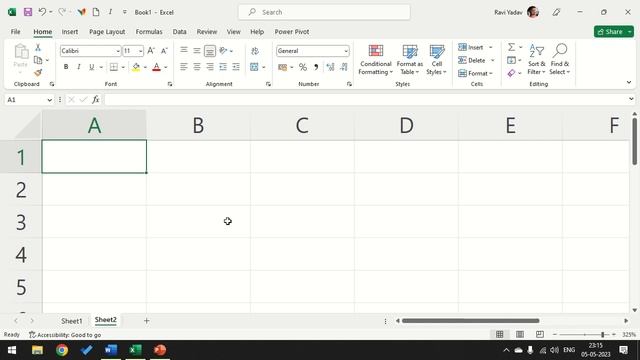Screen dimensions: 640x360
Task: Increase indent in the cell
Action: pos(236,67)
